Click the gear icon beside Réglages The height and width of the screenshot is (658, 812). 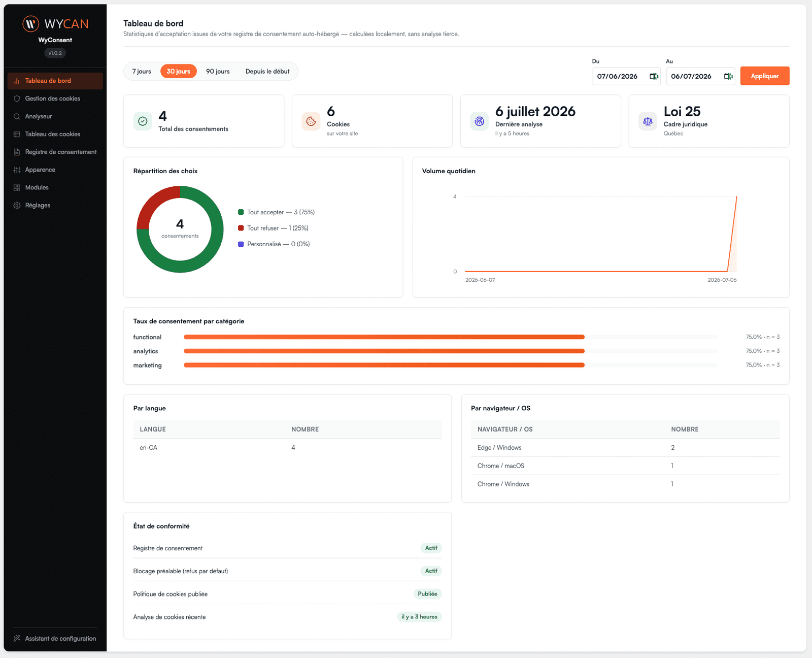(x=17, y=205)
